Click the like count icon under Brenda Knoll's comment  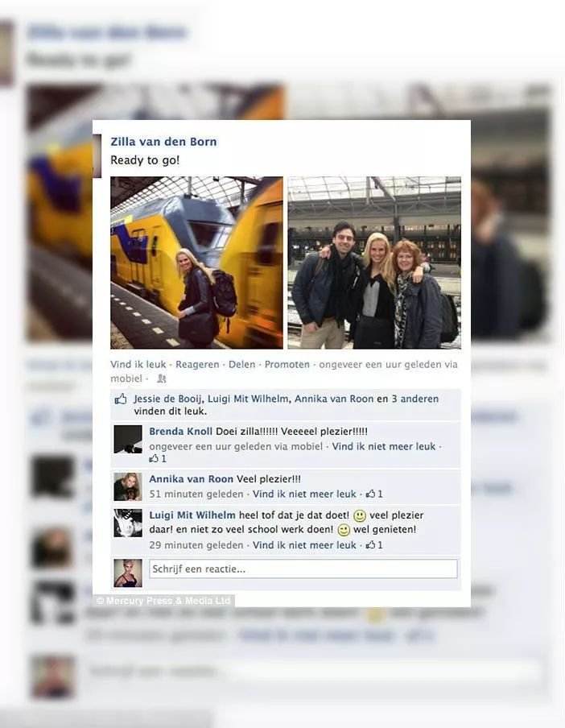154,459
